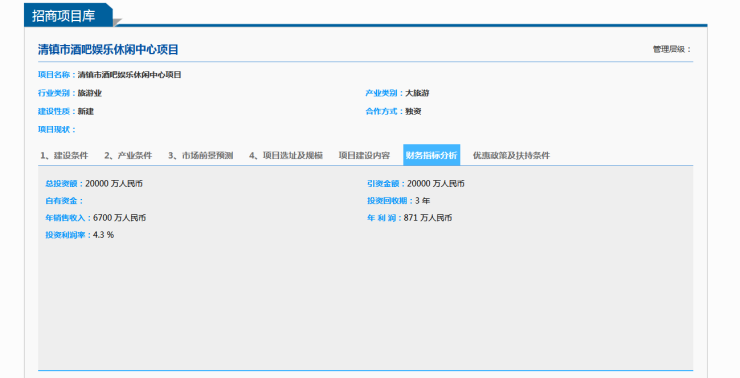Switch to 优惠政策及扶持条件 tab
740x378 pixels.
[x=512, y=155]
